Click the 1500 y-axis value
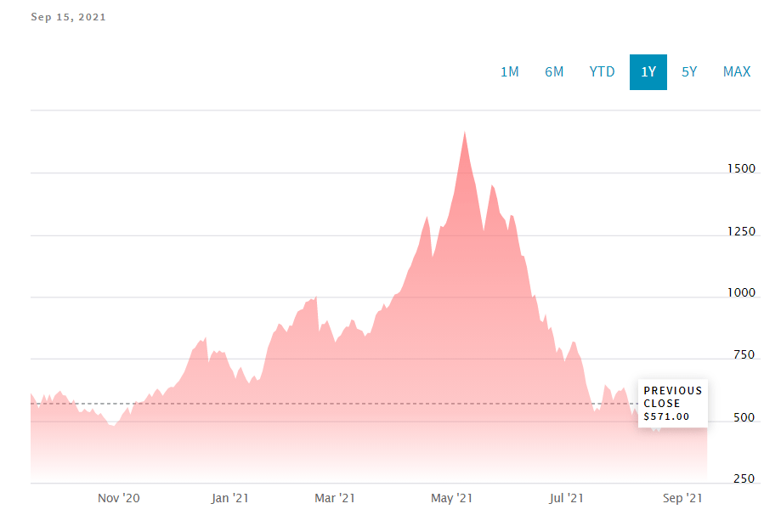 click(x=742, y=169)
